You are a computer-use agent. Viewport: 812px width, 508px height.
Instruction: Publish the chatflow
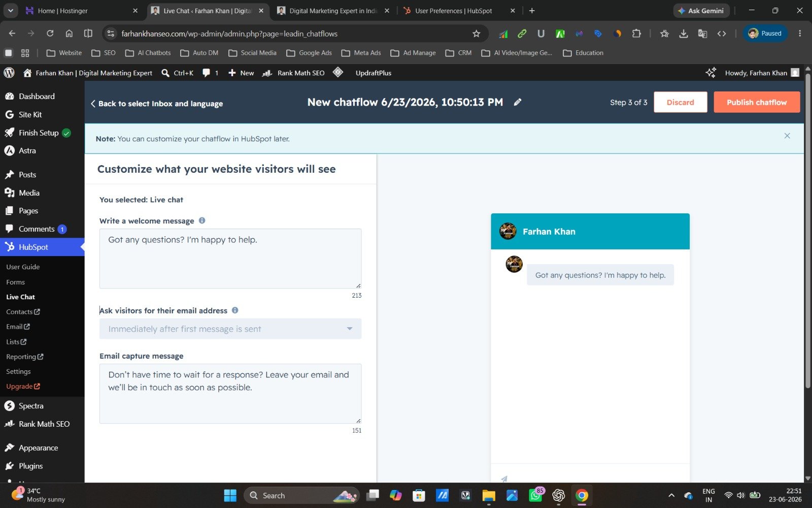pyautogui.click(x=757, y=102)
